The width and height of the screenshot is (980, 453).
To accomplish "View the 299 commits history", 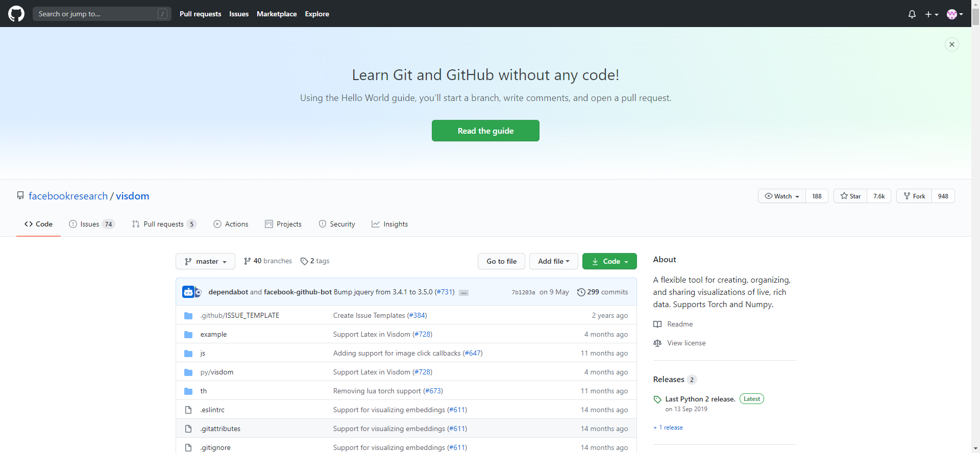I will click(602, 292).
